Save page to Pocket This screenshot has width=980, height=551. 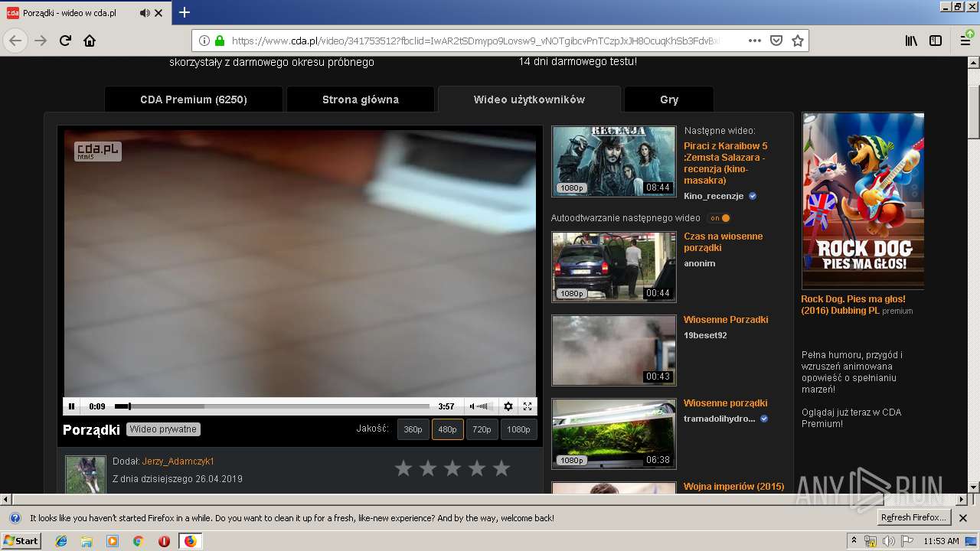coord(776,41)
